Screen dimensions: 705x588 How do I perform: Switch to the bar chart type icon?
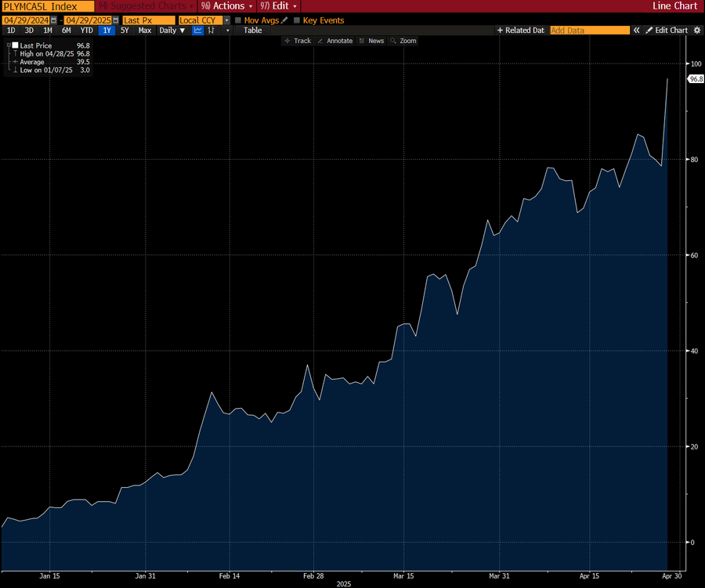click(211, 31)
